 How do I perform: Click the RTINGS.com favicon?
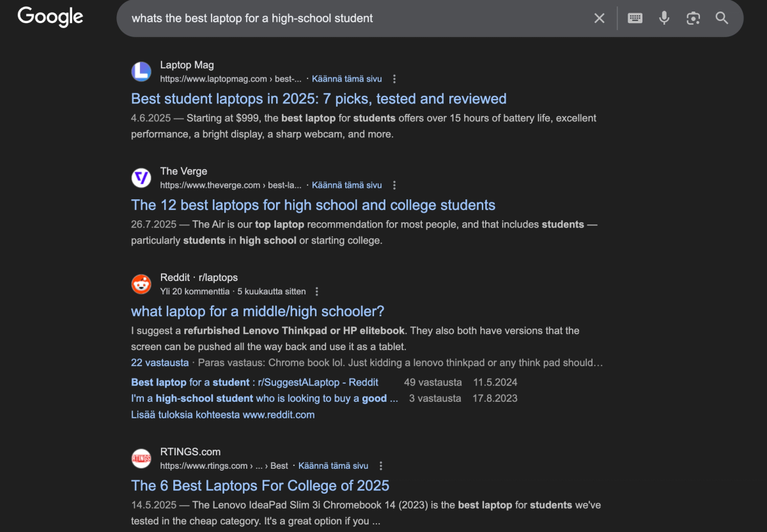click(141, 459)
